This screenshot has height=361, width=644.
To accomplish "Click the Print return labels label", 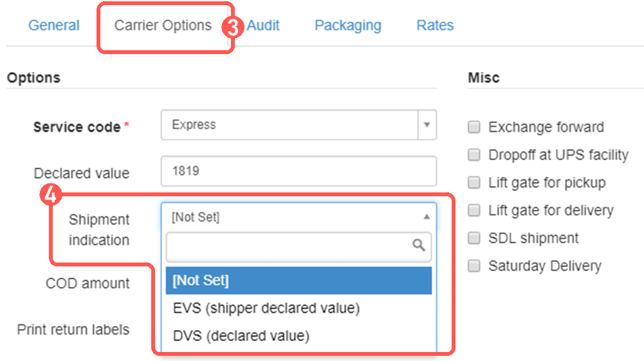I will point(73,329).
